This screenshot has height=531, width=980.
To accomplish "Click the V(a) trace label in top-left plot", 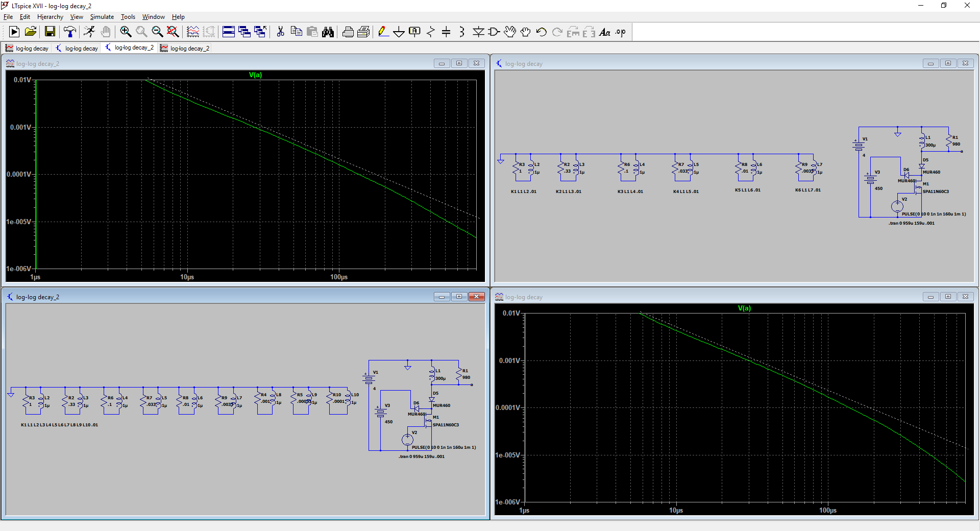I will (255, 75).
